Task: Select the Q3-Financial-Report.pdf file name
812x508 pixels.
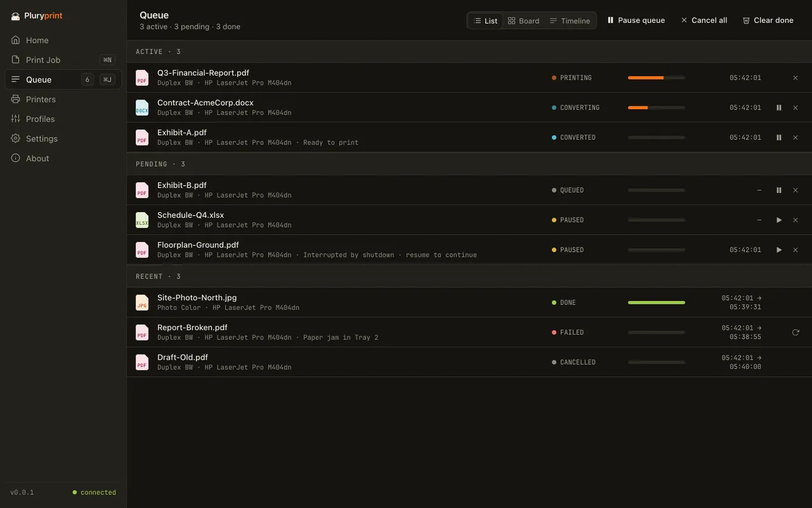Action: click(x=203, y=72)
